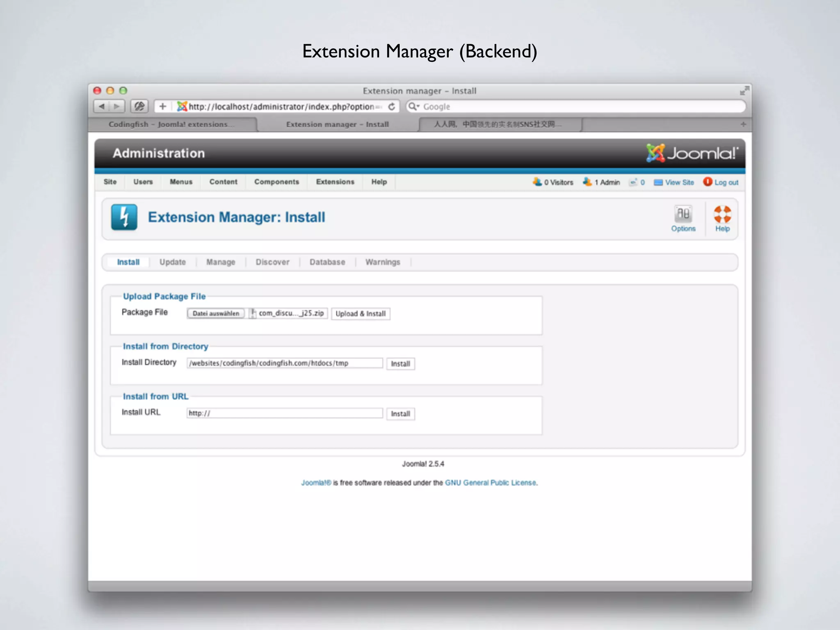The width and height of the screenshot is (840, 630).
Task: Click Install button next to Install Directory
Action: coord(400,364)
